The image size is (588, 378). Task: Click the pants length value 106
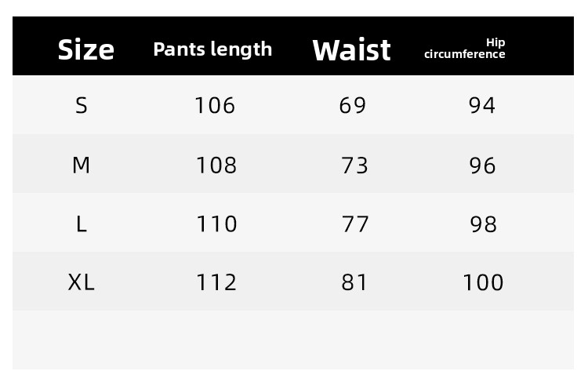click(215, 105)
